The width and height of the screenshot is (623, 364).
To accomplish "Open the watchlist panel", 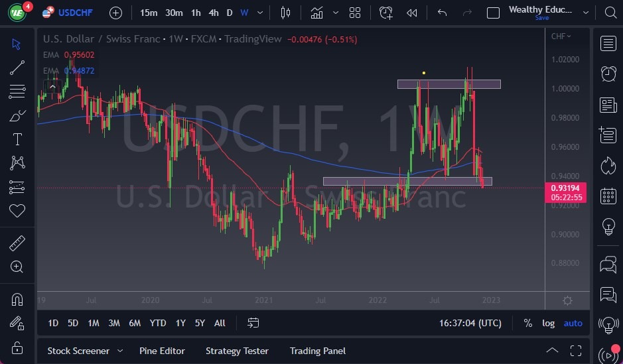I will (x=608, y=44).
